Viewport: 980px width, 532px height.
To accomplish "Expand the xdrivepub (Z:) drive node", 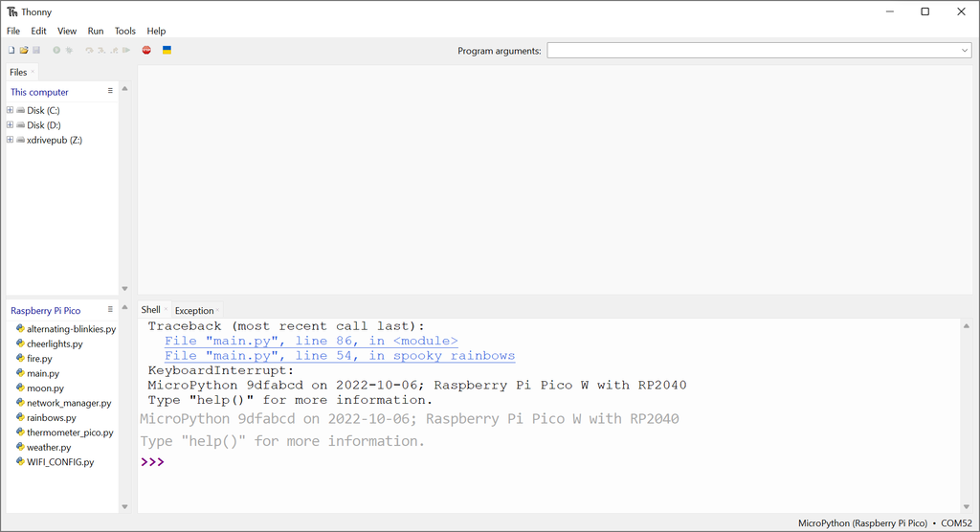I will pyautogui.click(x=10, y=140).
